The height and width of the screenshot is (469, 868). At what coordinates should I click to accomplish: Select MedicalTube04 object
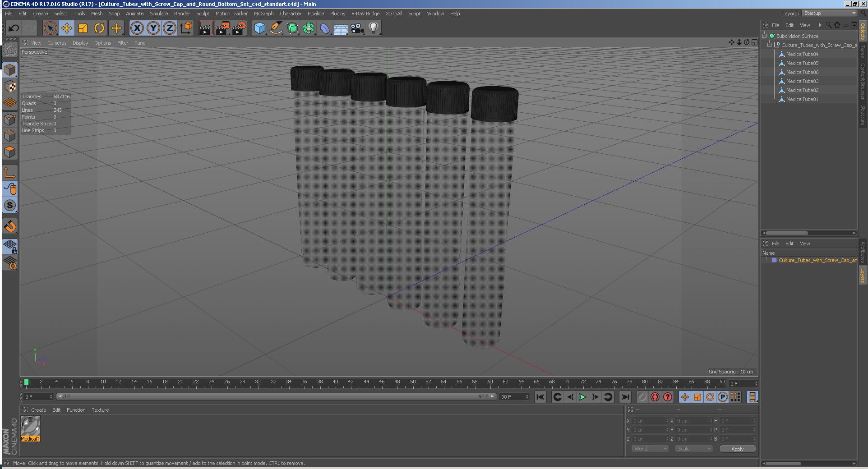tap(802, 54)
